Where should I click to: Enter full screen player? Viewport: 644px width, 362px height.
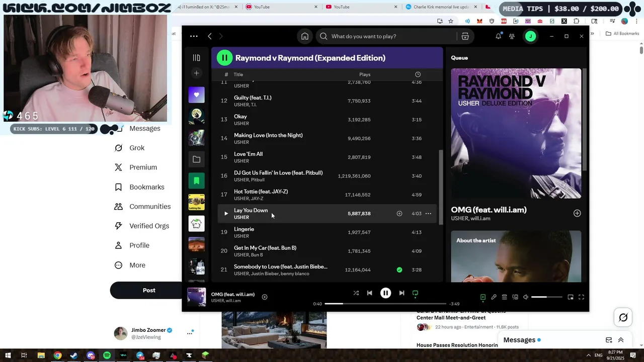click(x=581, y=297)
